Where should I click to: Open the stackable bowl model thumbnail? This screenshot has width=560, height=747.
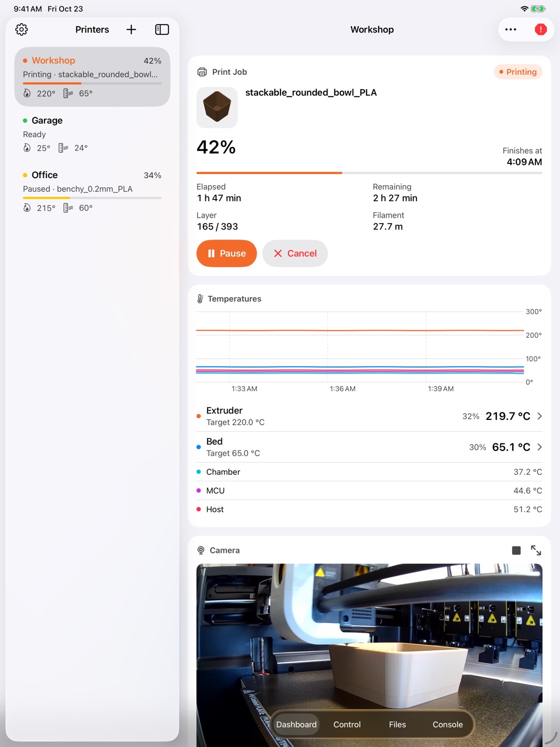217,107
